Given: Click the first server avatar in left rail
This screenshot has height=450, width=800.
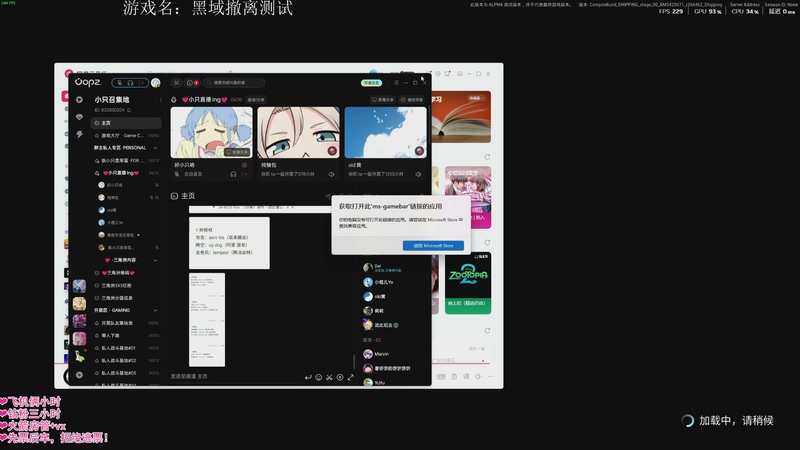Looking at the screenshot, I should click(79, 286).
